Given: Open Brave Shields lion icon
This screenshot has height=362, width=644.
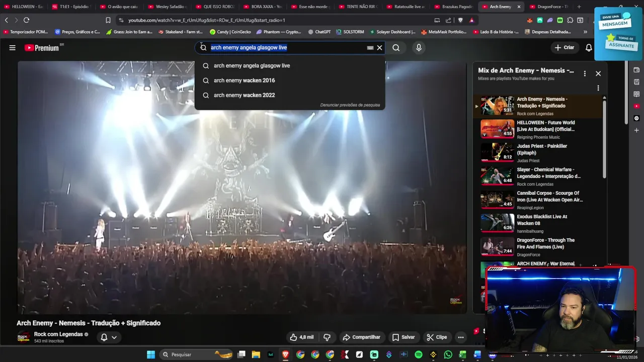Looking at the screenshot, I should pyautogui.click(x=460, y=20).
